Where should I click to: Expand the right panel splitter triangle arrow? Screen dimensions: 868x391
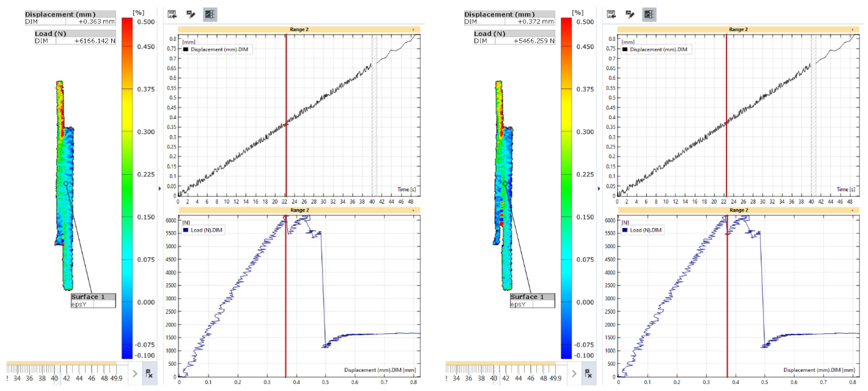pyautogui.click(x=599, y=188)
